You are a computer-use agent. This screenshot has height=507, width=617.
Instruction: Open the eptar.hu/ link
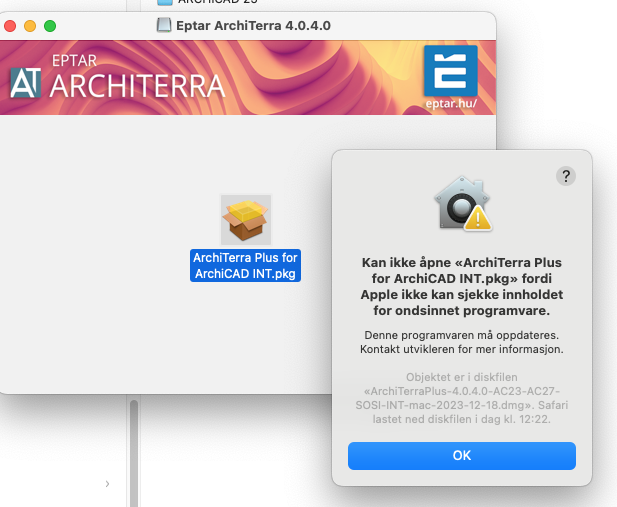click(451, 103)
